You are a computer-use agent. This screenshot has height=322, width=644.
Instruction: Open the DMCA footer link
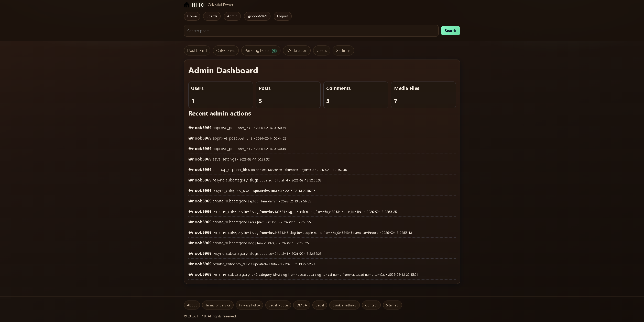point(301,305)
